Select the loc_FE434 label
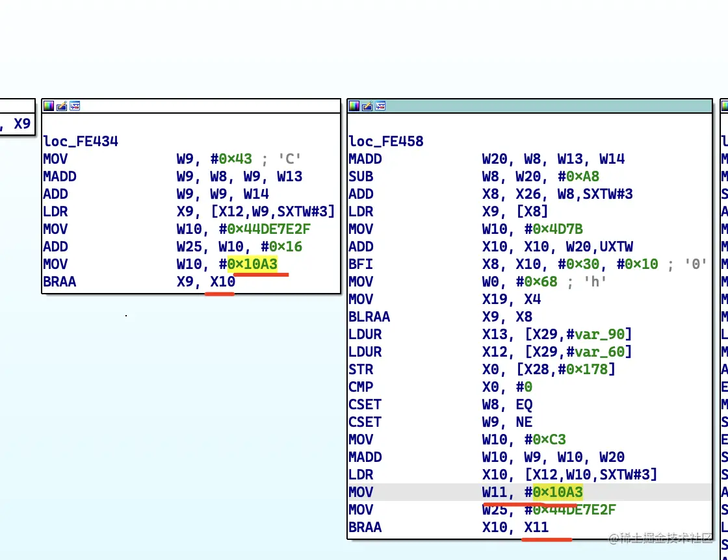This screenshot has height=560, width=728. [81, 142]
